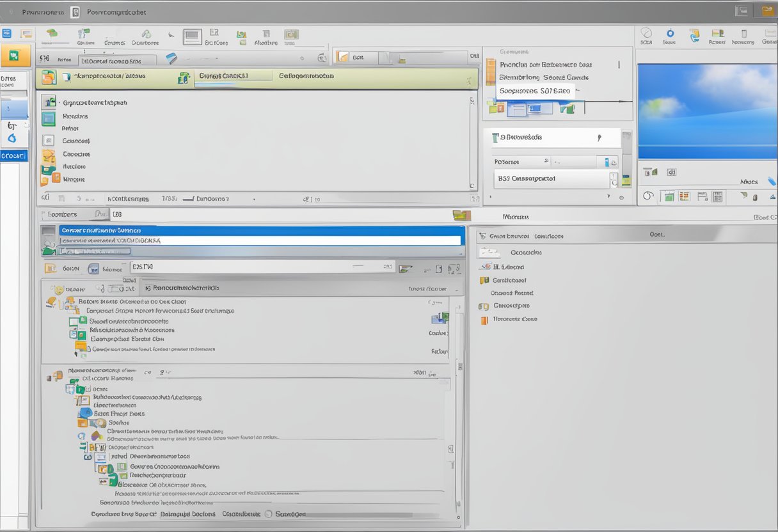Click the monitor screen icon in top toolbar
Screen dimensions: 778x532
192,36
